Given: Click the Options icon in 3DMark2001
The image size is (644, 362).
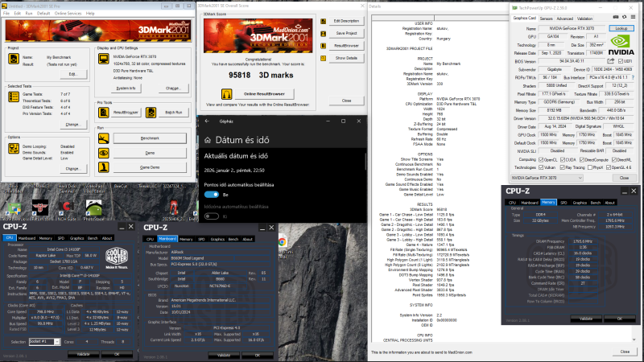Looking at the screenshot, I should (x=14, y=148).
